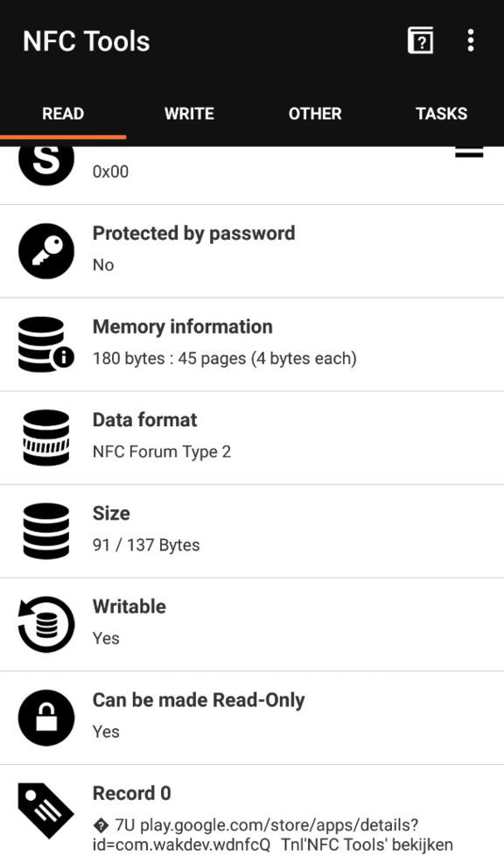Switch to the WRITE tab
The image size is (504, 862).
(189, 114)
